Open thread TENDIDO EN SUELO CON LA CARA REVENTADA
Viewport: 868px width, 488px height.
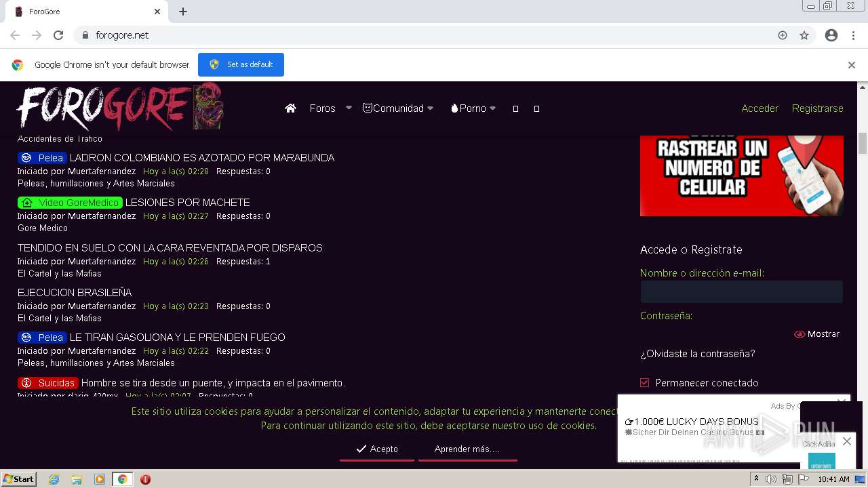[170, 248]
